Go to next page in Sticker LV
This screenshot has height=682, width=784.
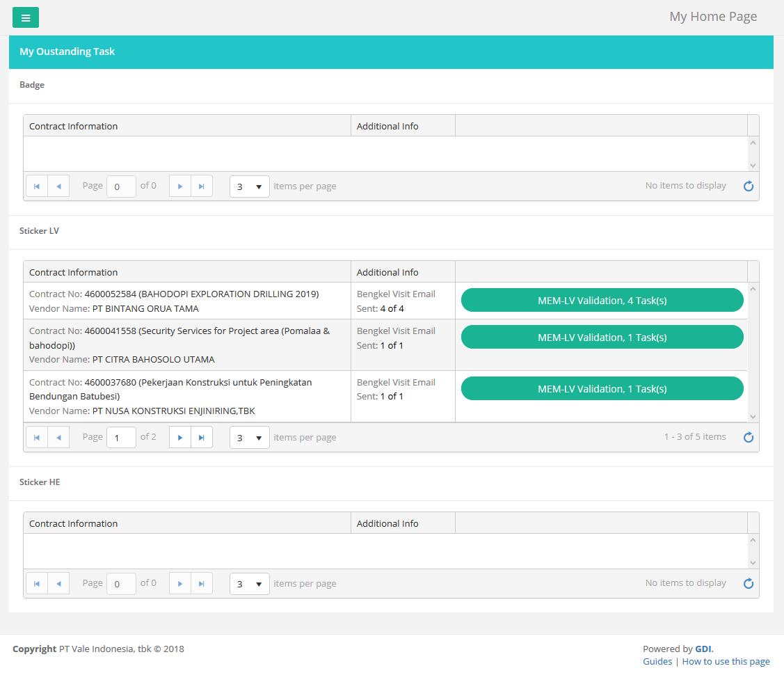pos(180,438)
